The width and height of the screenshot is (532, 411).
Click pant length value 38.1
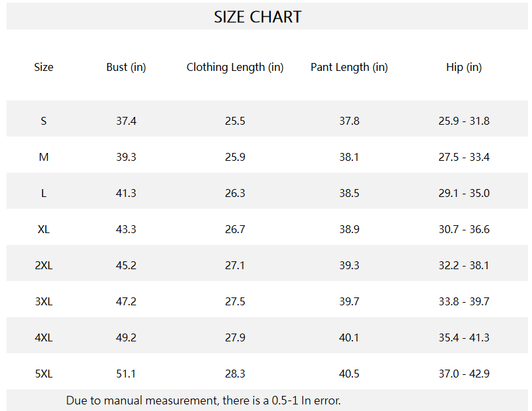349,157
